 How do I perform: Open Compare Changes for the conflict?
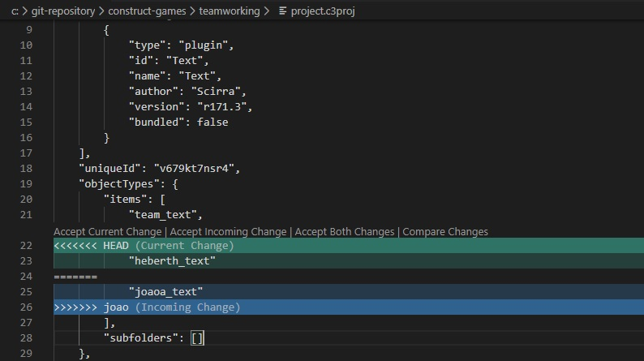click(445, 232)
